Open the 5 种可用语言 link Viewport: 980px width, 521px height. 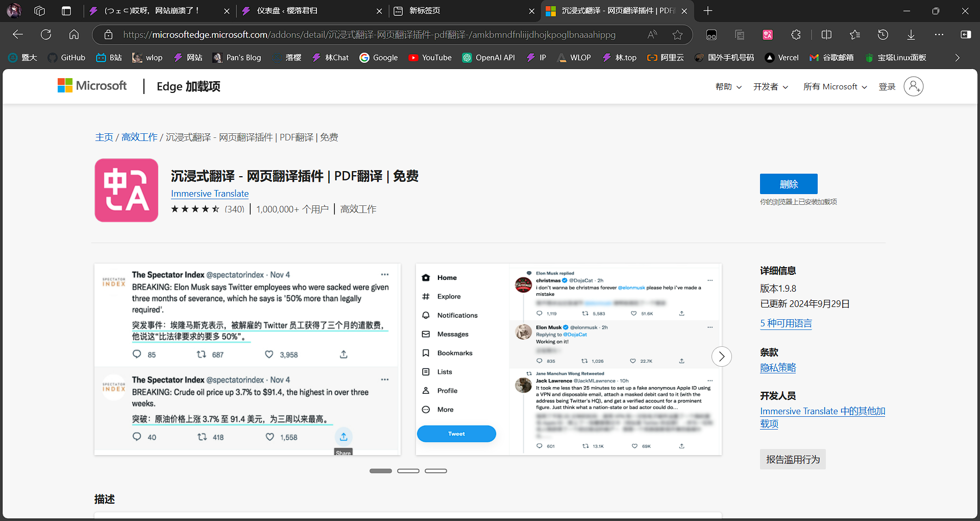click(x=786, y=323)
